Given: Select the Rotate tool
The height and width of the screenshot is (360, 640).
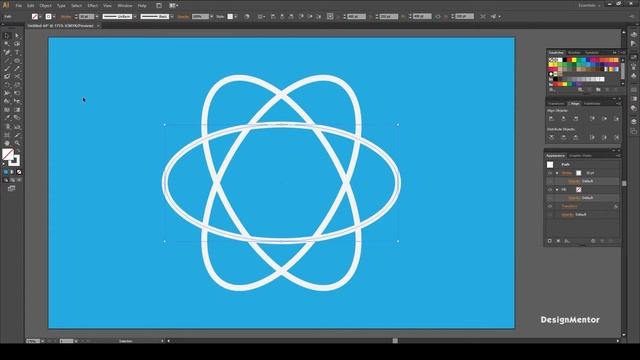Looking at the screenshot, I should tap(7, 84).
